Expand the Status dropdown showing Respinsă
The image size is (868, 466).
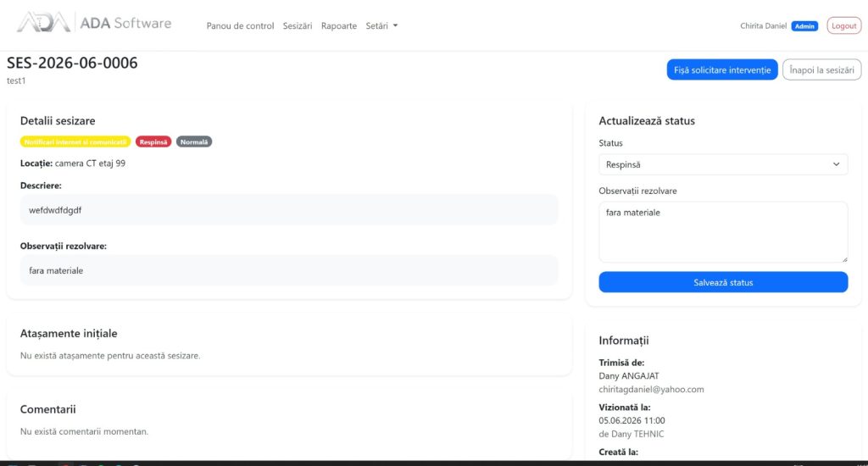point(723,164)
